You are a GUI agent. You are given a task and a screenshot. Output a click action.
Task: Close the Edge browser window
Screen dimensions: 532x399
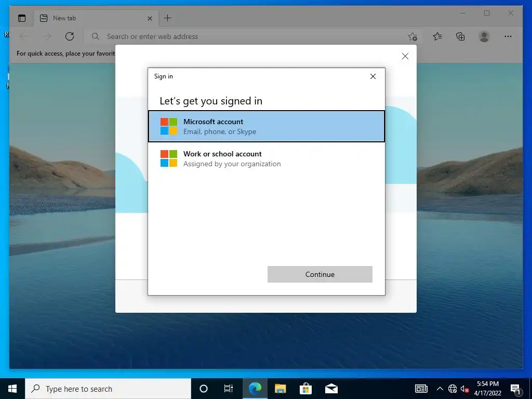point(510,13)
